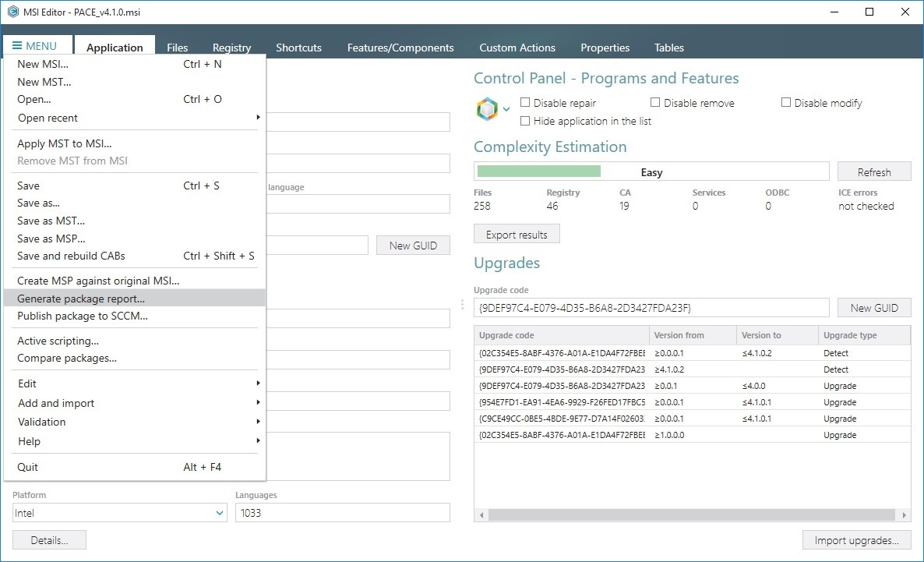Sort by the Upgrade type column header

(x=865, y=335)
